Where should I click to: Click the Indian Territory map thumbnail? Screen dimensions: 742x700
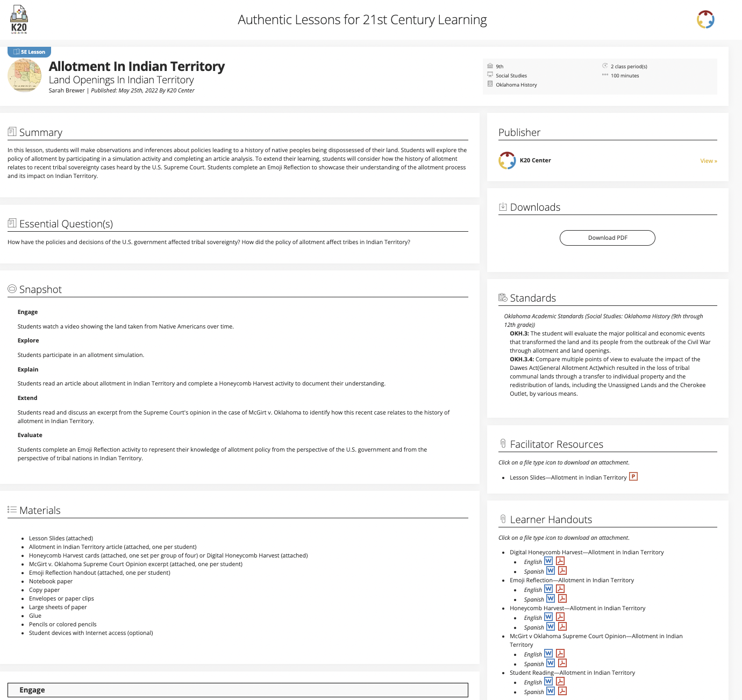click(x=25, y=76)
